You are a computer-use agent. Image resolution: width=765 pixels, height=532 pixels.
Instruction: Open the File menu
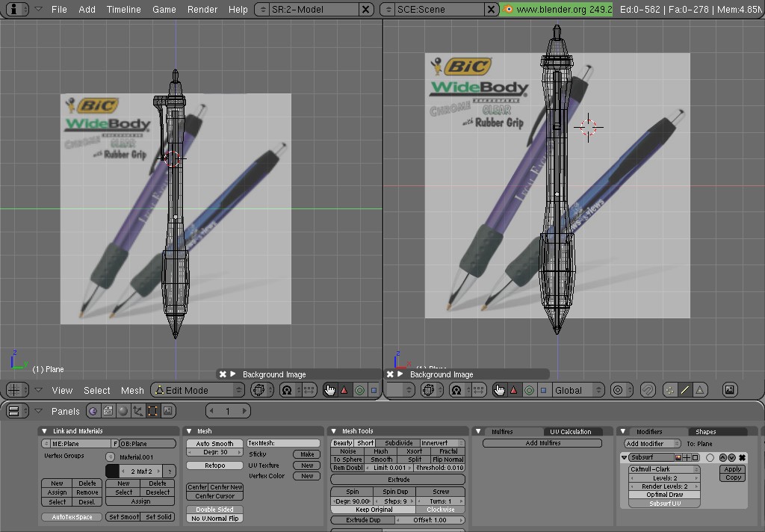click(59, 9)
